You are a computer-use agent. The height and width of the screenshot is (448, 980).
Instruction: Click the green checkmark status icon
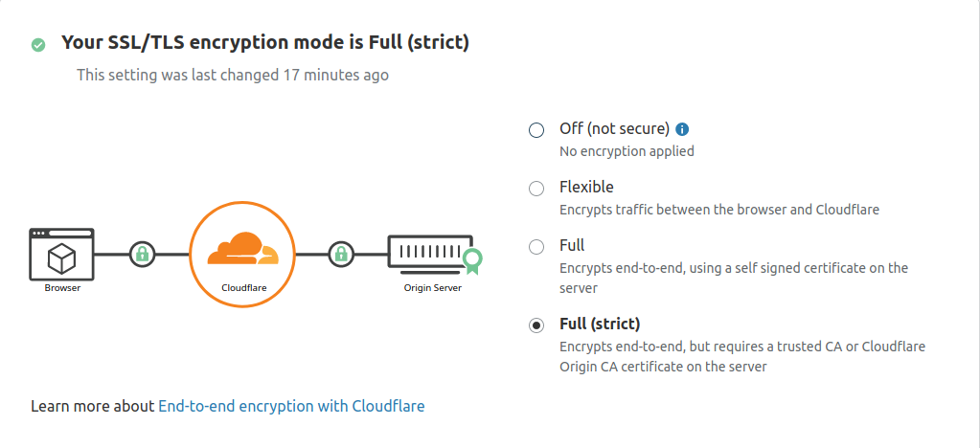pyautogui.click(x=38, y=44)
